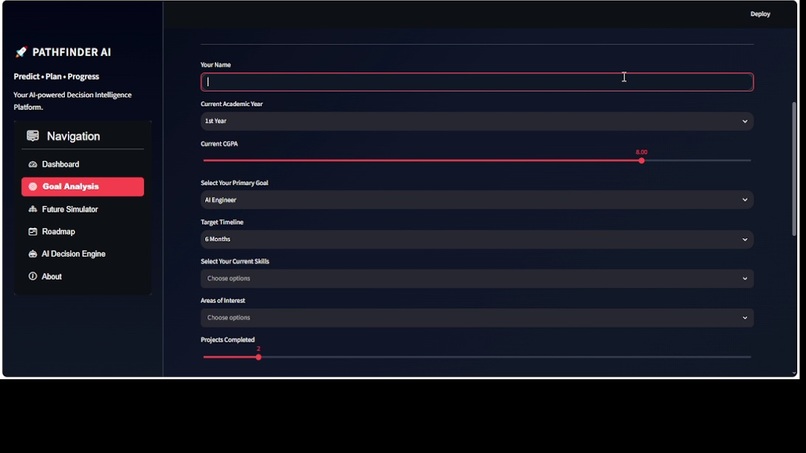Click the Dashboard gauge icon
806x453 pixels.
[x=33, y=165]
